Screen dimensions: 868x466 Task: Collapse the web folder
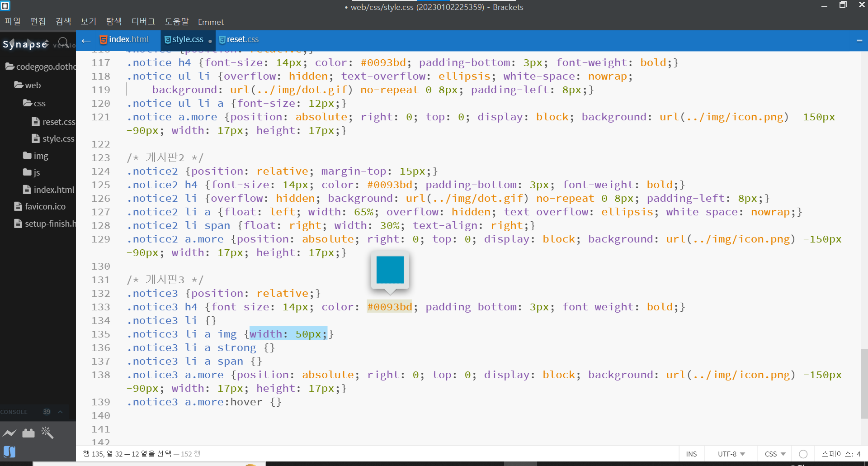[x=27, y=85]
